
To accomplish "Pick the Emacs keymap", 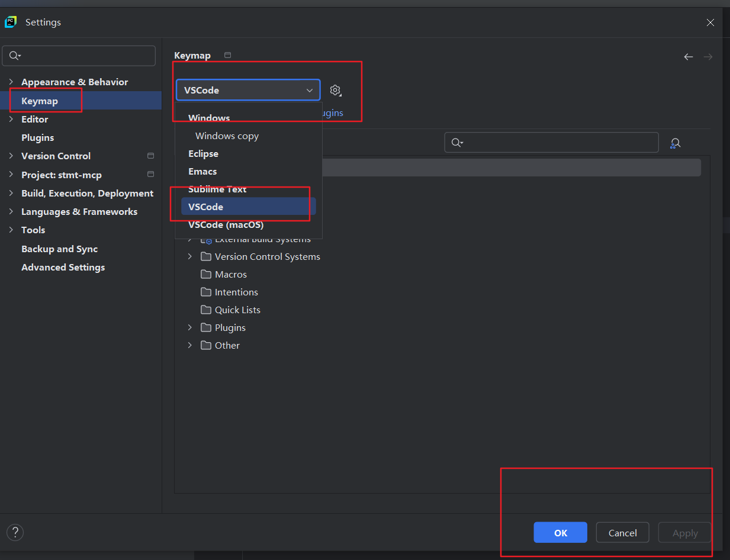I will tap(249, 171).
